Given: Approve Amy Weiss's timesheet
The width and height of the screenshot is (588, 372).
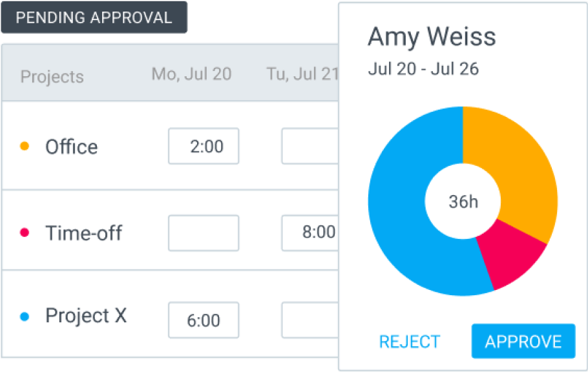Looking at the screenshot, I should 523,341.
